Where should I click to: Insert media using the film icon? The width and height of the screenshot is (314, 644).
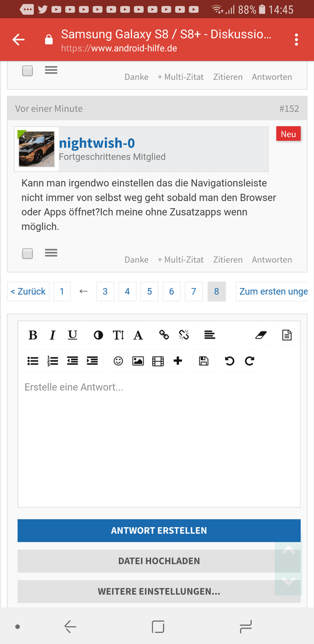pos(158,361)
